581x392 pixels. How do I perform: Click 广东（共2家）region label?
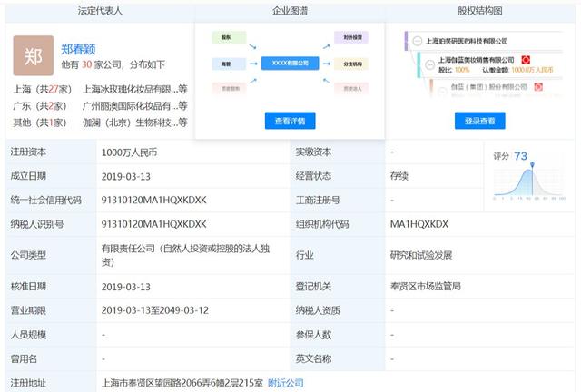pyautogui.click(x=40, y=106)
